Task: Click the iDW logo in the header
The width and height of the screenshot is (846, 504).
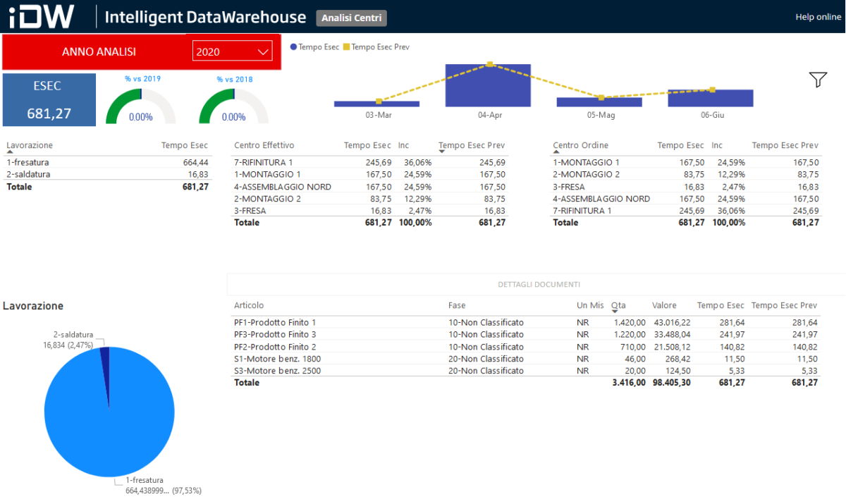Action: tap(42, 16)
